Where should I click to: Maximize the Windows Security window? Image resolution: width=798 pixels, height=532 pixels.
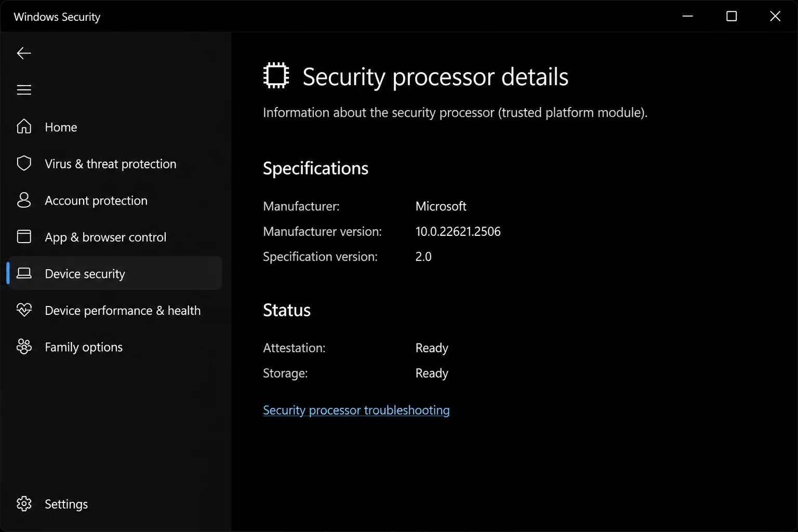coord(731,16)
